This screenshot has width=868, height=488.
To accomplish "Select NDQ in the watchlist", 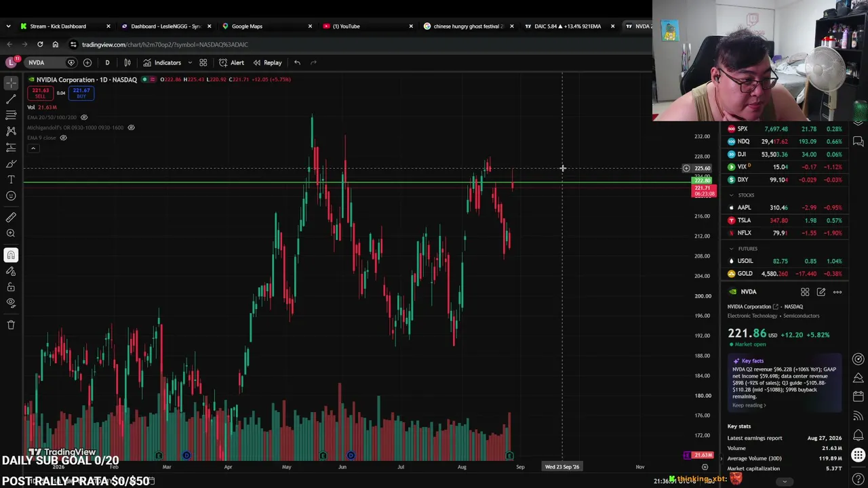I will [785, 142].
